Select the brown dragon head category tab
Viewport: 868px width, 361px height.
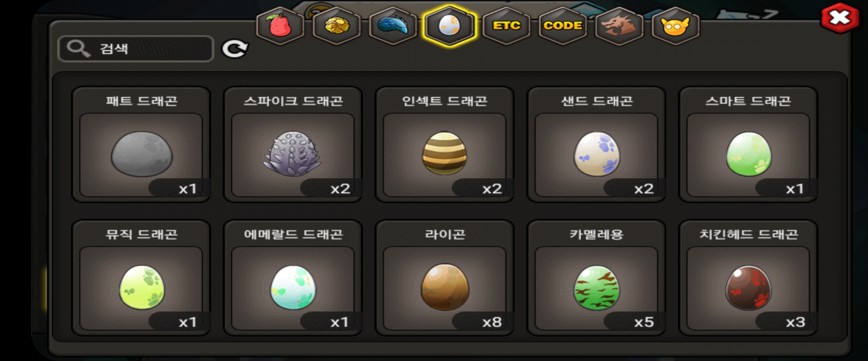pyautogui.click(x=619, y=26)
